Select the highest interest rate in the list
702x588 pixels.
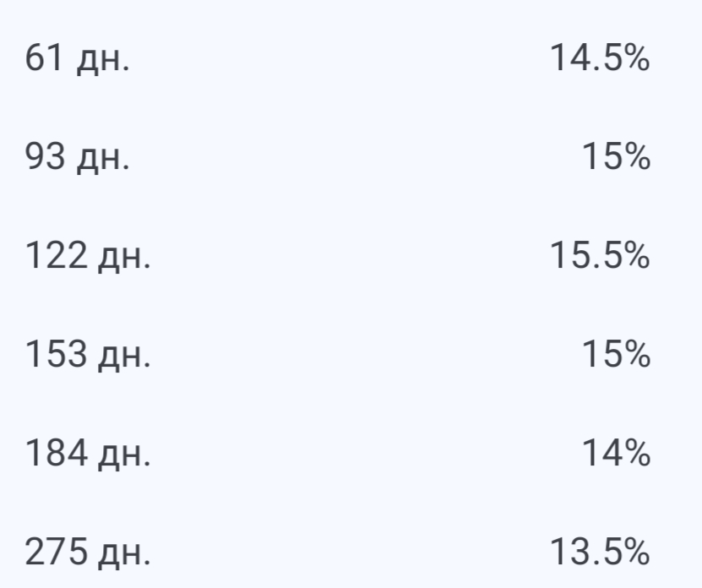pos(599,258)
